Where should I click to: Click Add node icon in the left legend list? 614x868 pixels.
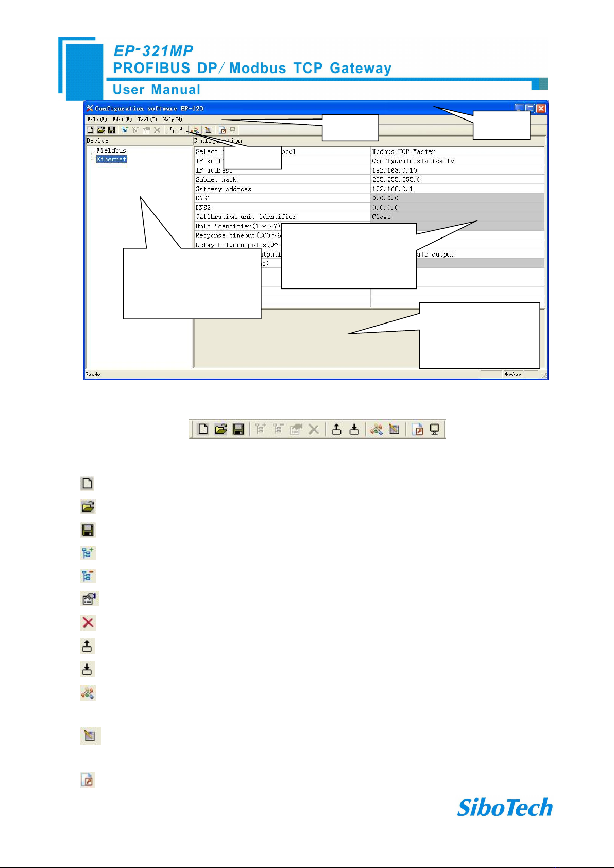pyautogui.click(x=88, y=553)
